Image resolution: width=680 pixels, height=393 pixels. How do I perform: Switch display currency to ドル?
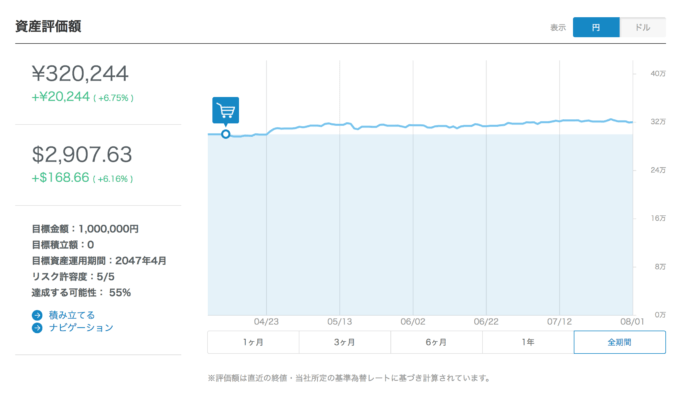(643, 27)
